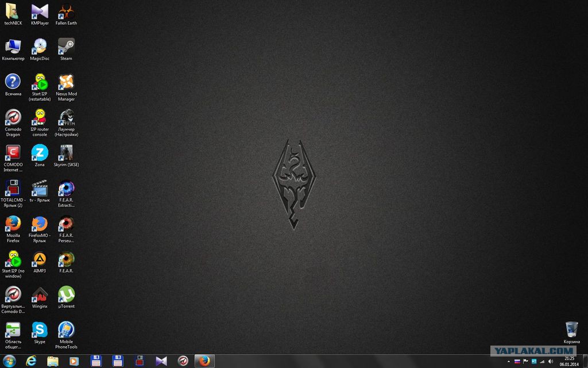Open the Windows Start menu
The width and height of the screenshot is (588, 368).
[x=9, y=361]
